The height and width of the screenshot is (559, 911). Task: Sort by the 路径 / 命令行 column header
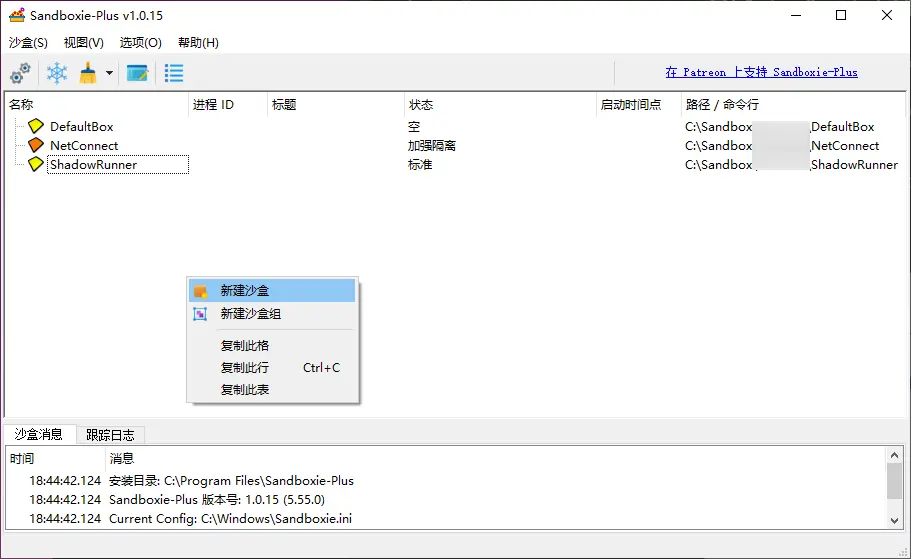tap(793, 105)
